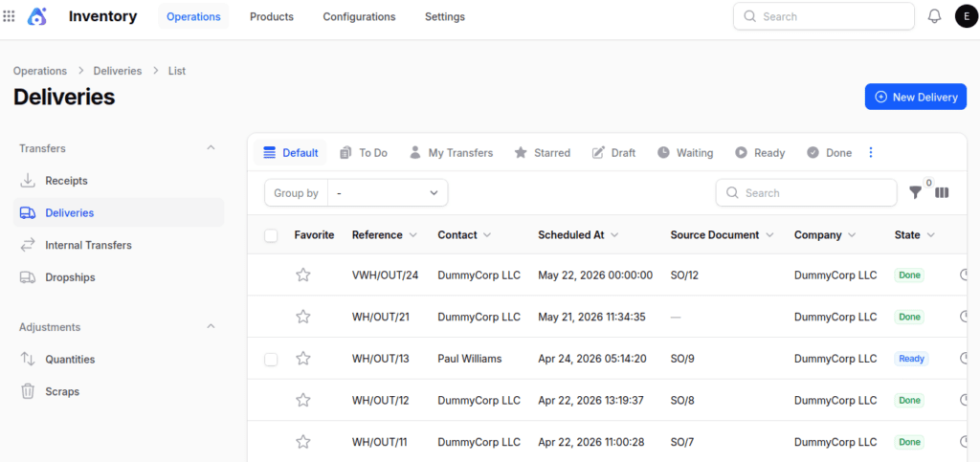Image resolution: width=980 pixels, height=462 pixels.
Task: Switch to the Waiting tab
Action: 685,152
